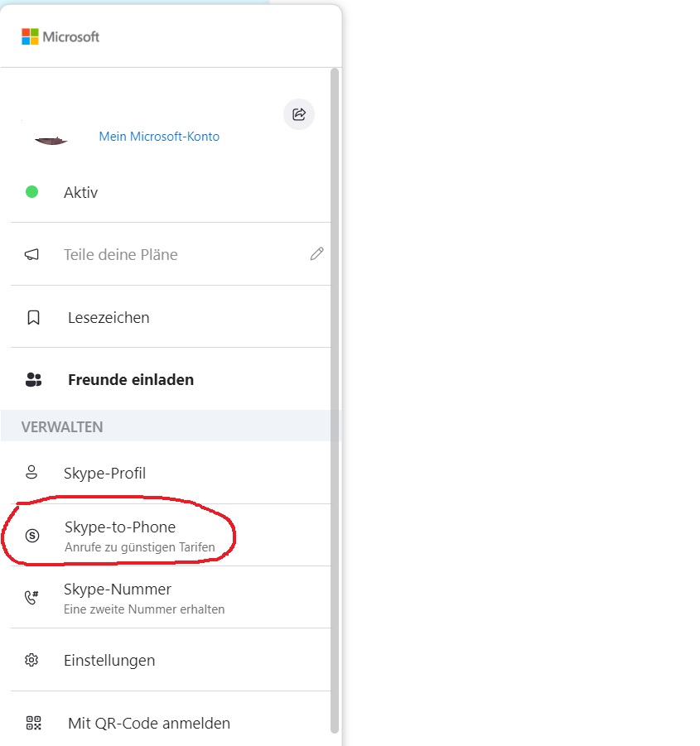Screen dimensions: 700x746
Task: Open Einstellungen from the menu
Action: coord(109,661)
